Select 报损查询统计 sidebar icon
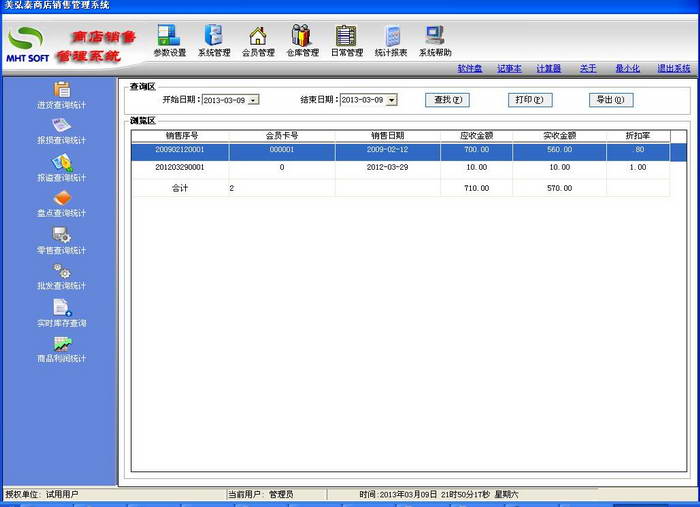This screenshot has height=507, width=700. tap(62, 125)
